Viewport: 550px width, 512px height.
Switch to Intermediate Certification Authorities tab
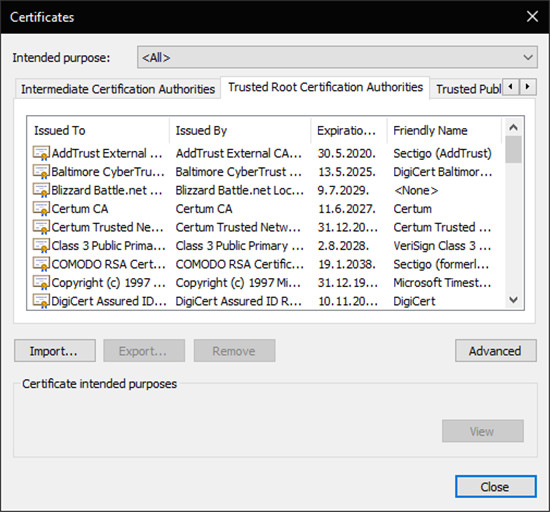point(118,89)
